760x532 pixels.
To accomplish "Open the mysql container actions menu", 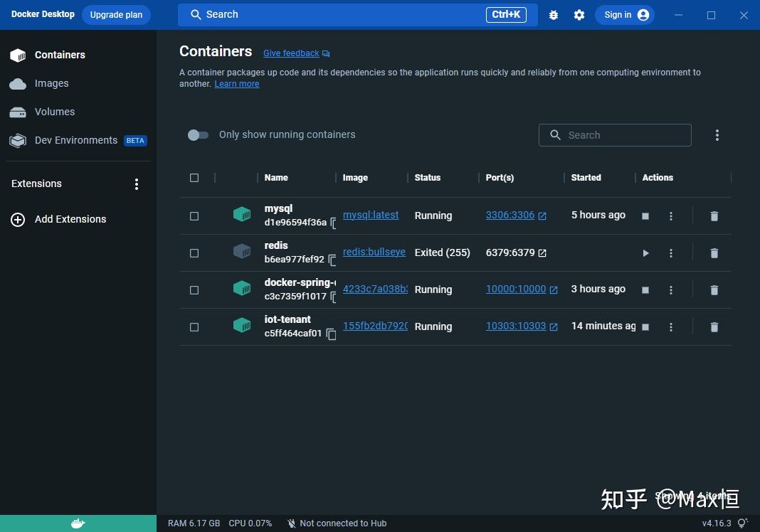I will (x=671, y=216).
